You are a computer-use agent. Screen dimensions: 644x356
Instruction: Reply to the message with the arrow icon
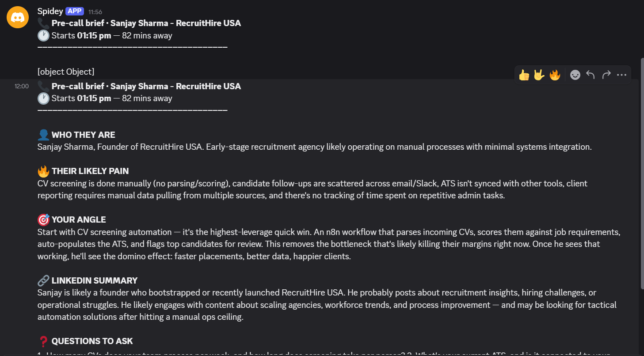pyautogui.click(x=591, y=75)
